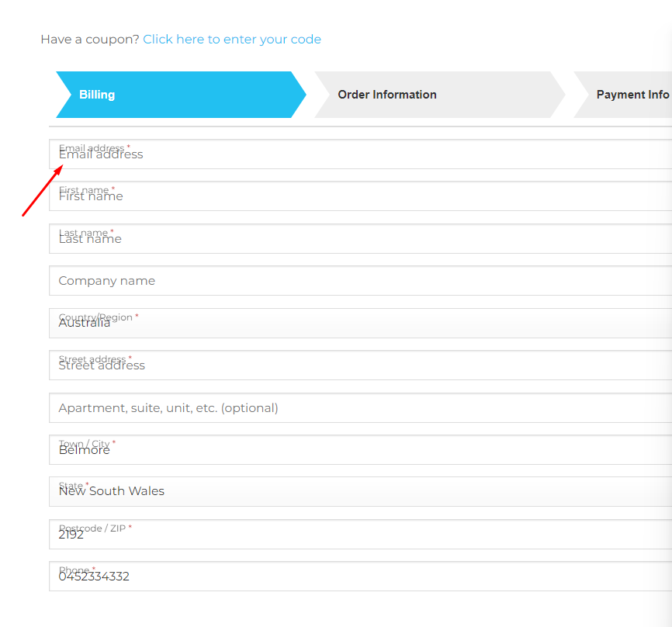The image size is (672, 627).
Task: Click into the First name field
Action: 360,196
